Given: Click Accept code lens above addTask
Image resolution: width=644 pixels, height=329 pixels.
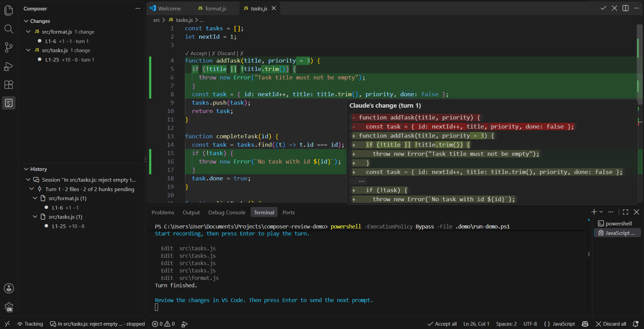Looking at the screenshot, I should (x=196, y=53).
